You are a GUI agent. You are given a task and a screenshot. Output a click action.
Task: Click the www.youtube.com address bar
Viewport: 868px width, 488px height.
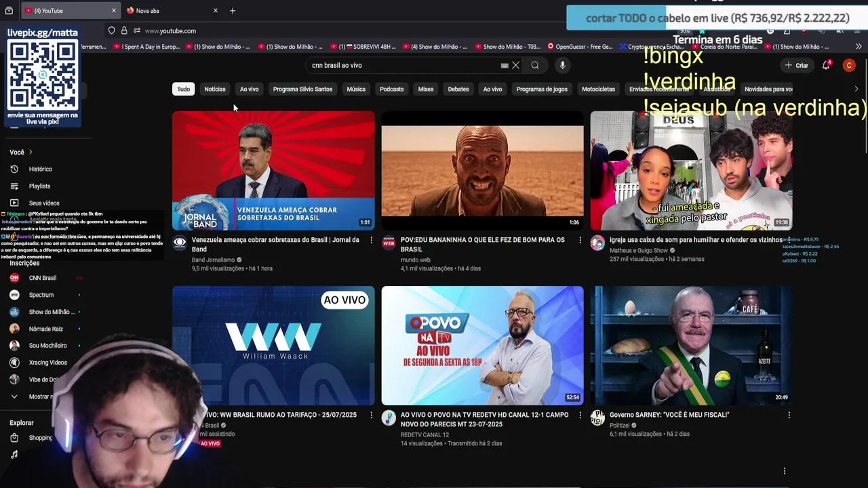[170, 30]
